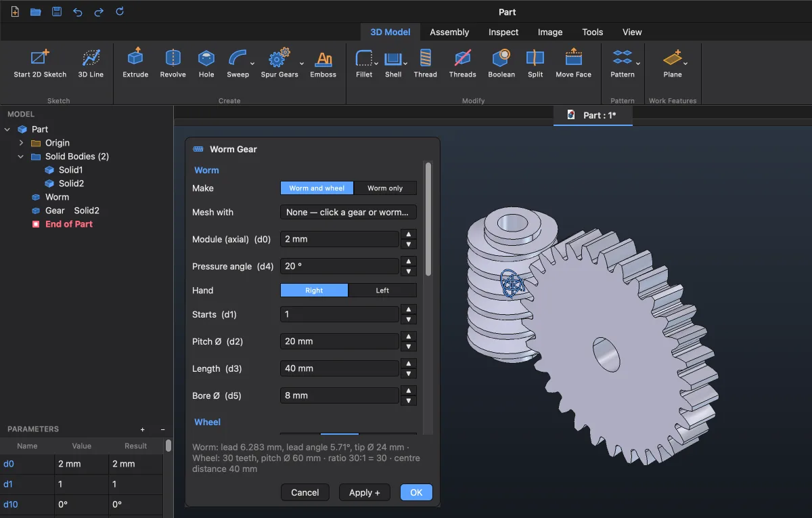
Task: Click the Rebuild refresh icon
Action: click(120, 12)
